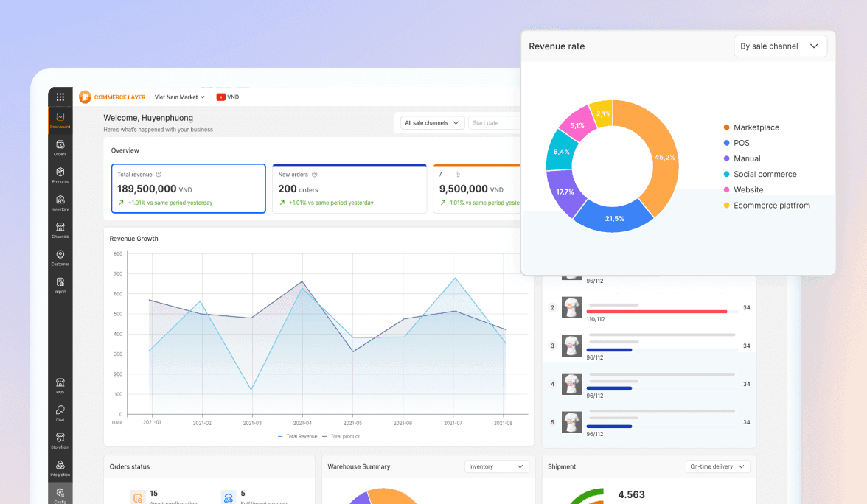Viewport: 867px width, 504px height.
Task: Expand the Viet Nam Market dropdown
Action: (x=180, y=97)
